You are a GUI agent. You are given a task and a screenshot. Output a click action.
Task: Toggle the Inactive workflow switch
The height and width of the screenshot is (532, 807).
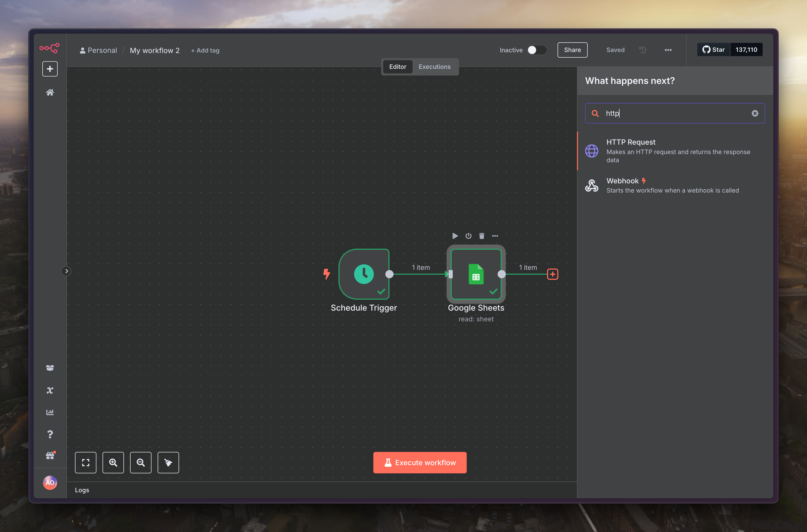tap(537, 50)
